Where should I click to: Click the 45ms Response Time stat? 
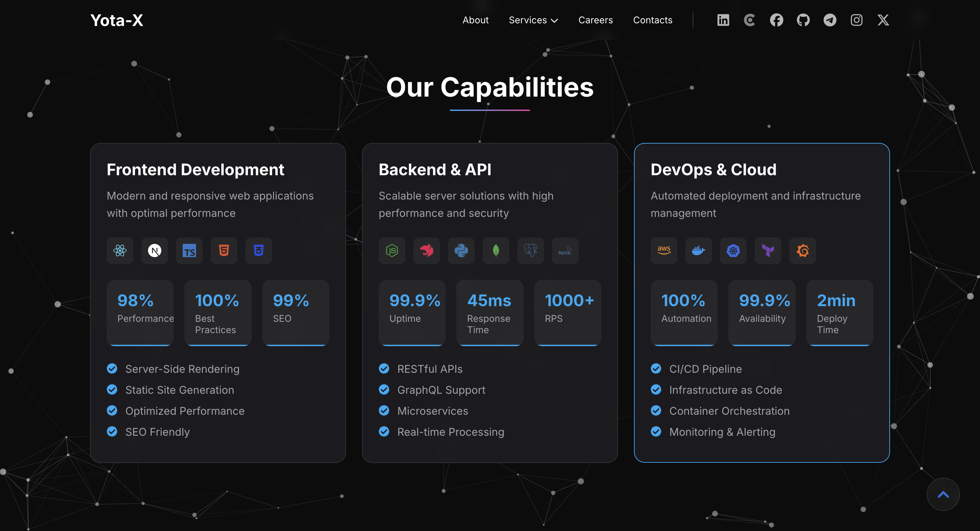tap(490, 313)
